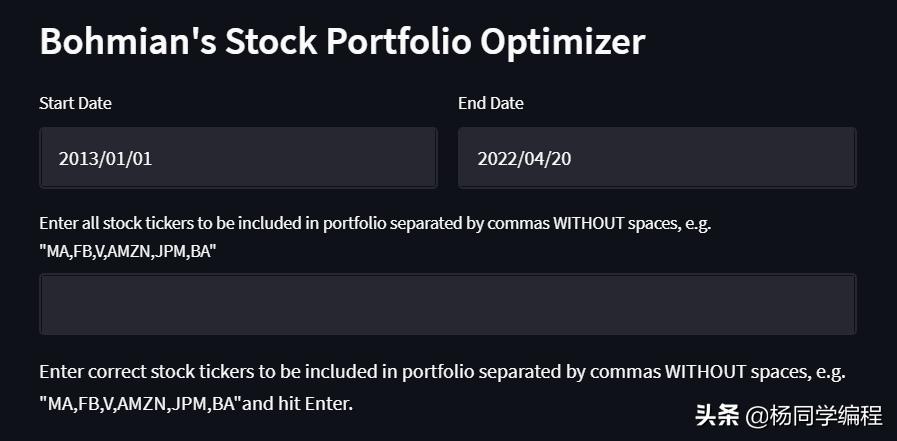Viewport: 897px width, 441px height.
Task: Click the Start Date input field
Action: (238, 158)
